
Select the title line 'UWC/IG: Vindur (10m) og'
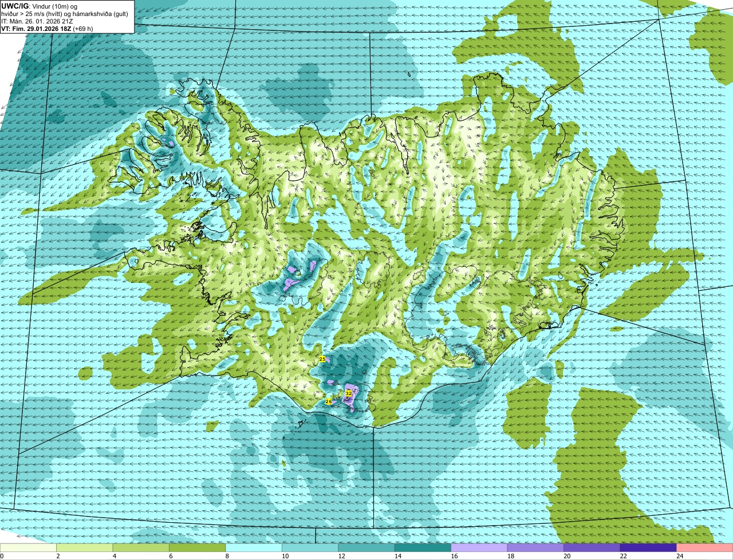39,6
